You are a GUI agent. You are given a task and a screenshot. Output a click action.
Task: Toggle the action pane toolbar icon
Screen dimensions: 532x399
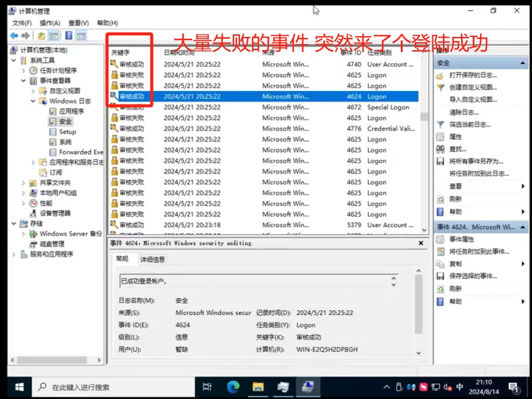[x=81, y=35]
